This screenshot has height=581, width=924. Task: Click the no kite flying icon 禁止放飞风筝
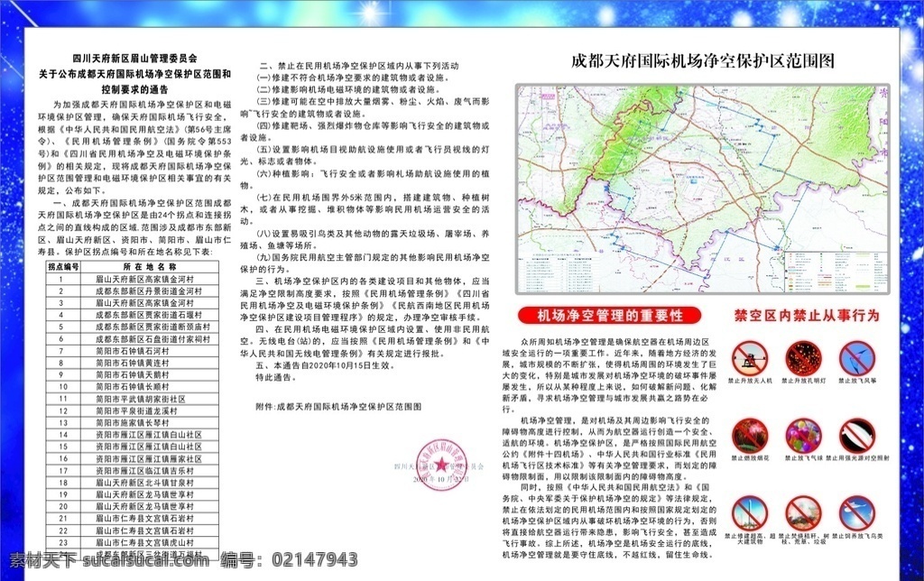pos(857,358)
